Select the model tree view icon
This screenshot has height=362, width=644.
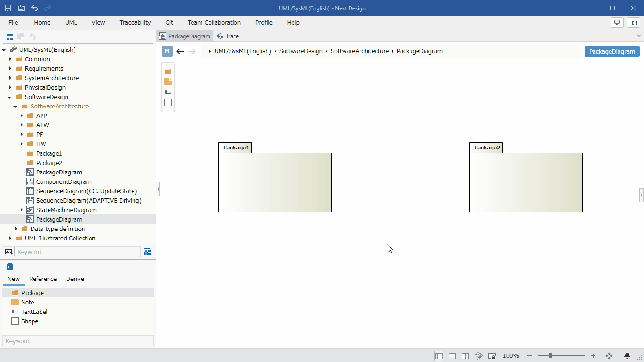(9, 37)
